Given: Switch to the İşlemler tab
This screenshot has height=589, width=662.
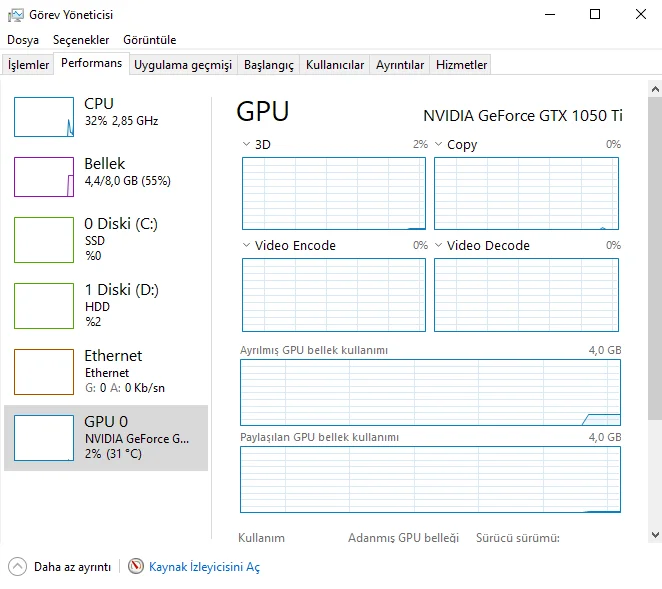Looking at the screenshot, I should pos(29,65).
